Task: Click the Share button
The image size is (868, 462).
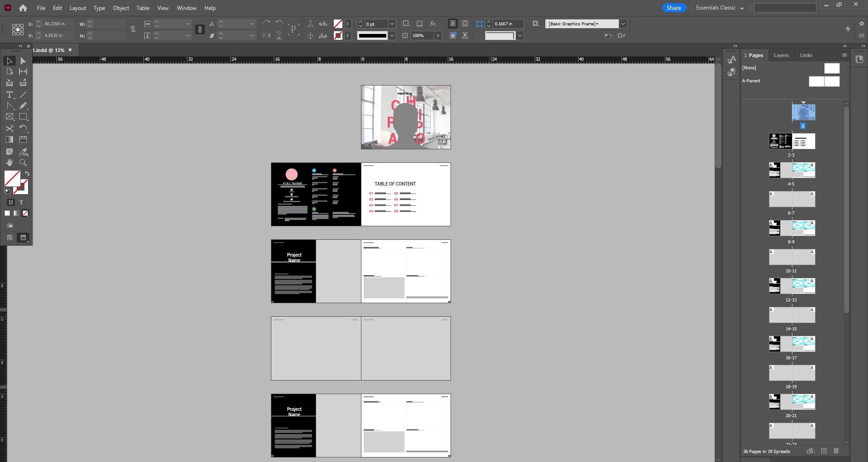Action: [674, 8]
